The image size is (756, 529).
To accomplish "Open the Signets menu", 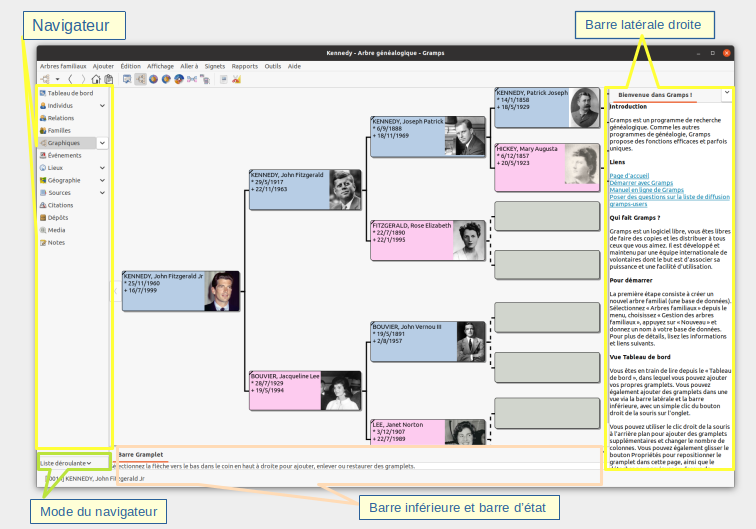I will pos(215,67).
